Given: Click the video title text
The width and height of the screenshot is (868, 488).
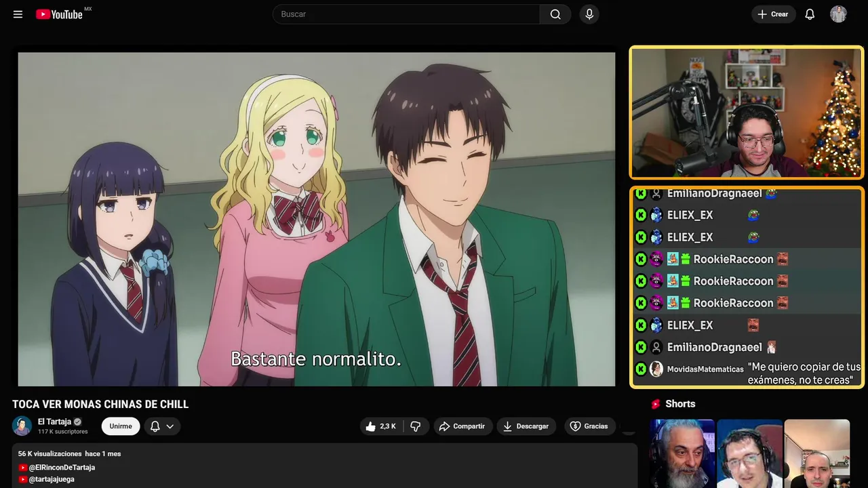Looking at the screenshot, I should (100, 405).
